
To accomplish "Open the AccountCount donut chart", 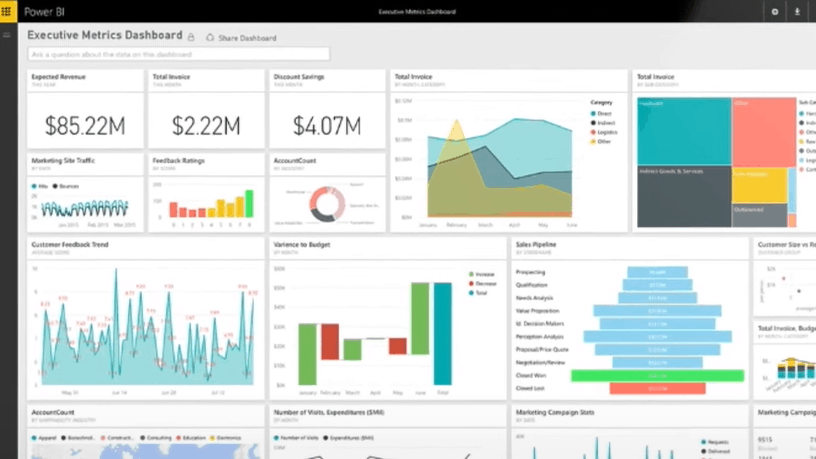I will click(327, 204).
